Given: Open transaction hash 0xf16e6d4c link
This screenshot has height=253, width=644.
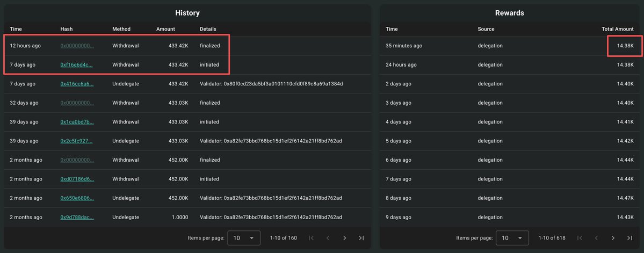Looking at the screenshot, I should (77, 65).
